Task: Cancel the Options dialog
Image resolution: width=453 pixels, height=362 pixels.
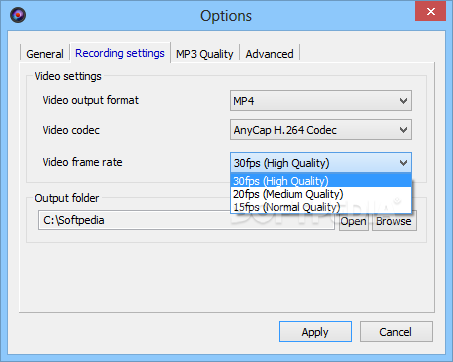Action: coord(396,332)
